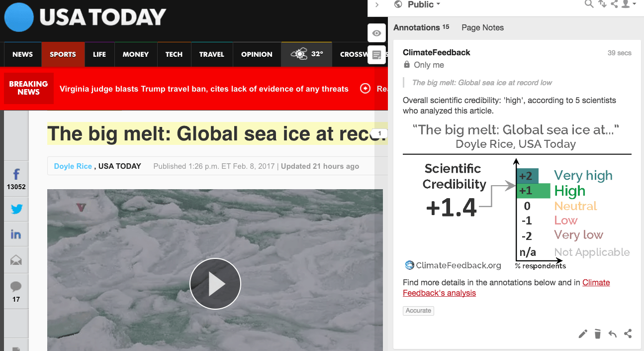
Task: Click the new page note button
Action: click(377, 55)
